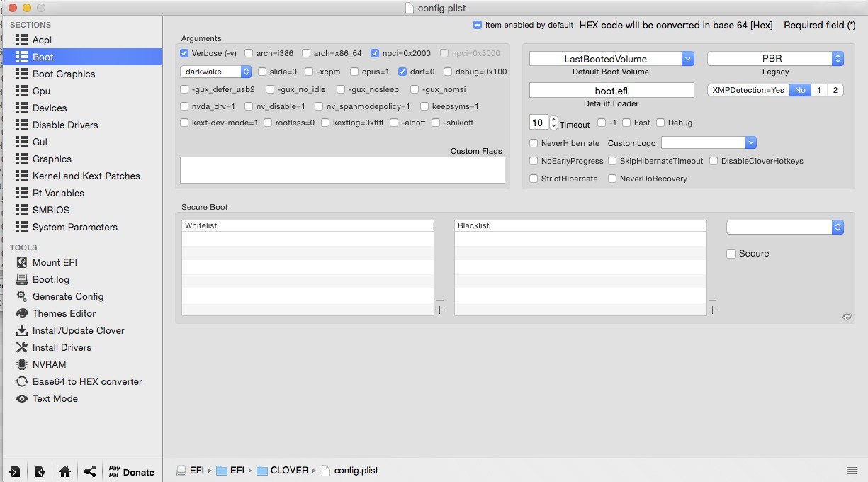Screen dimensions: 868x482
Task: Click the home icon
Action: point(64,471)
